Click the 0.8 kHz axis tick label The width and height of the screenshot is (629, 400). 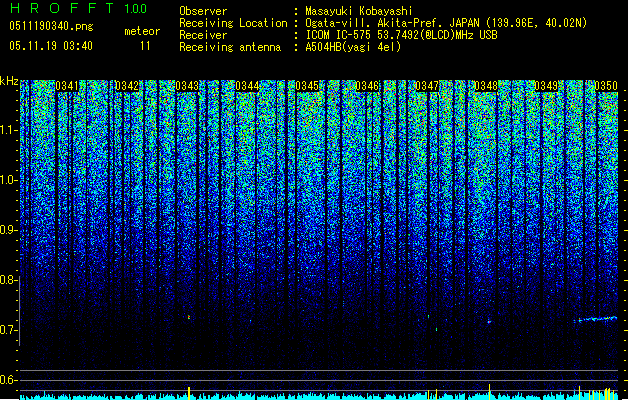click(x=8, y=280)
